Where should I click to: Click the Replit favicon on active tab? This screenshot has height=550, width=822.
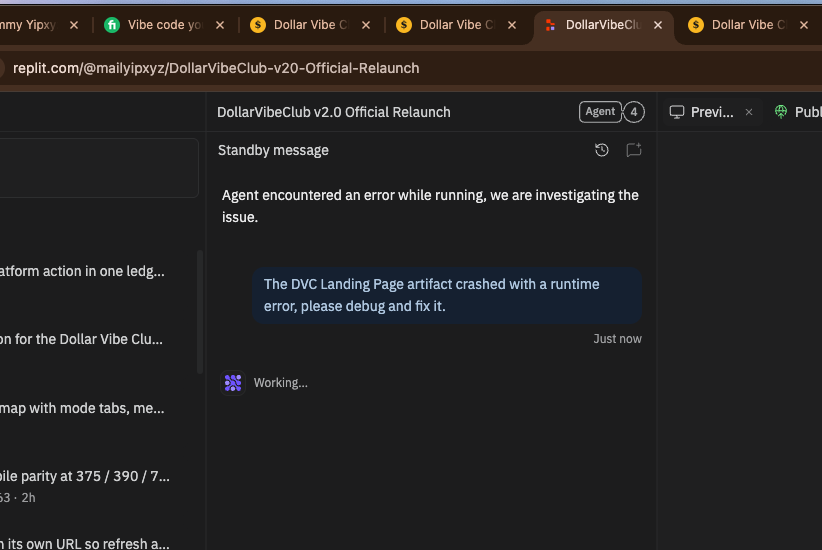tap(550, 25)
